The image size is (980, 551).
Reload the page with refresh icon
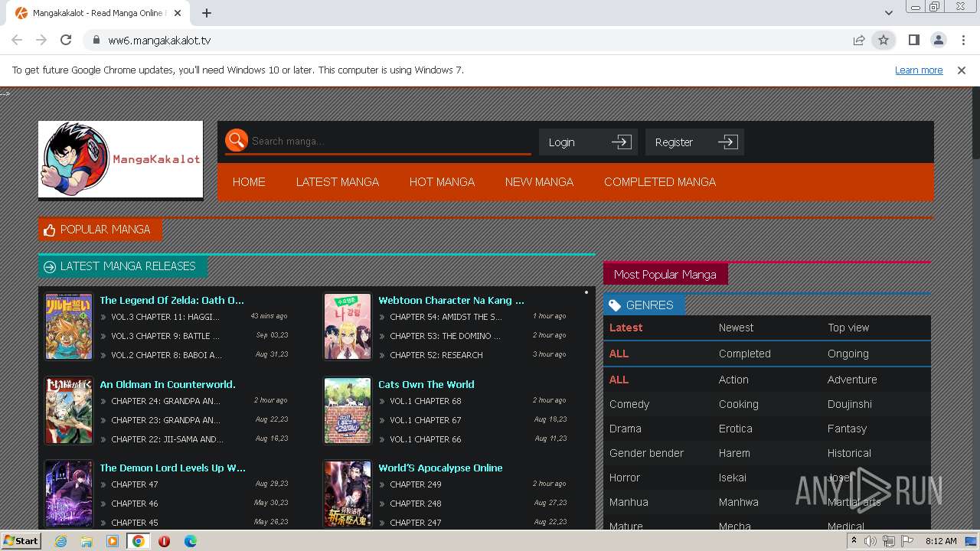click(66, 40)
